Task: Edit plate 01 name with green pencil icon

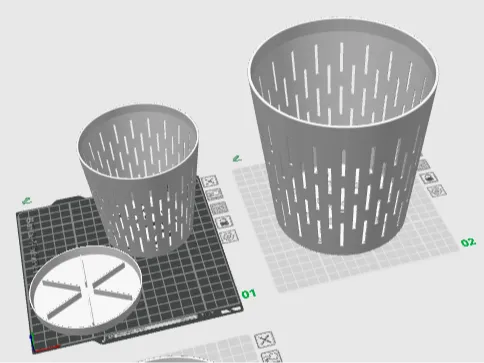Action: pos(27,201)
